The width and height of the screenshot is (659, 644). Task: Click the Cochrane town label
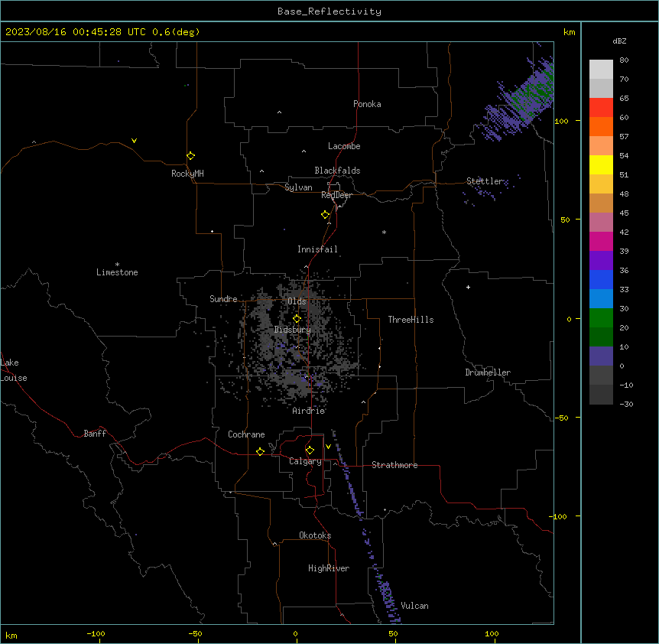[246, 434]
